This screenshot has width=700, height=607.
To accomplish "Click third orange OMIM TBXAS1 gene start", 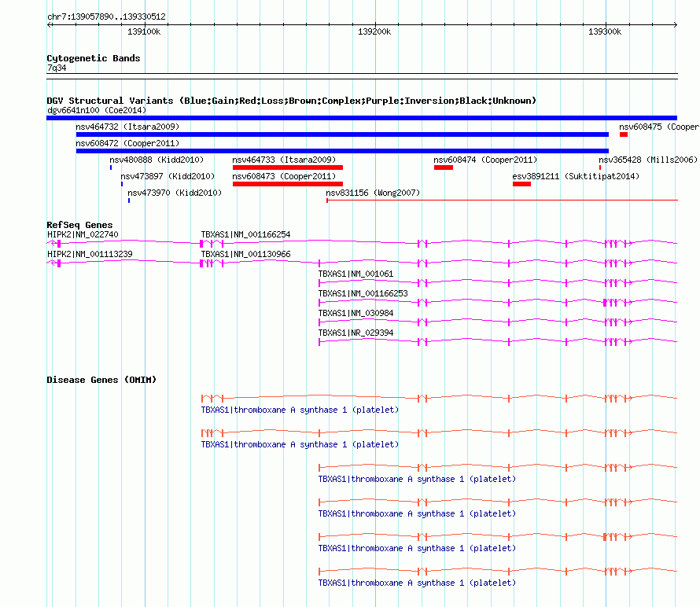I will 319,467.
